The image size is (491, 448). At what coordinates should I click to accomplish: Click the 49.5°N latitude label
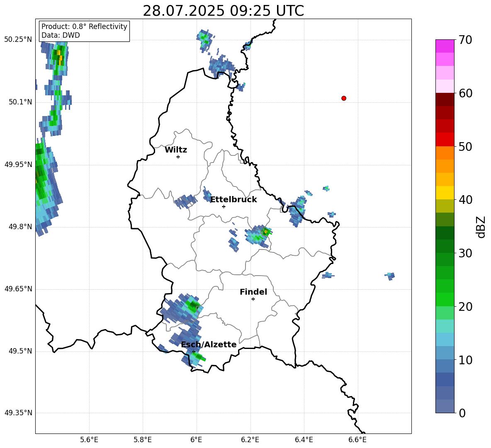pyautogui.click(x=20, y=351)
